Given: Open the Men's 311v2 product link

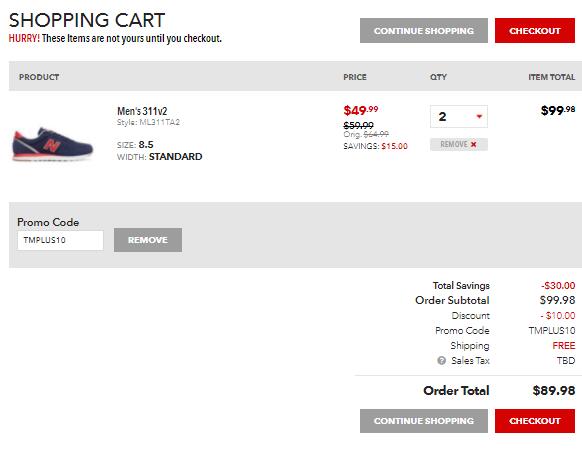Looking at the screenshot, I should pyautogui.click(x=142, y=111).
